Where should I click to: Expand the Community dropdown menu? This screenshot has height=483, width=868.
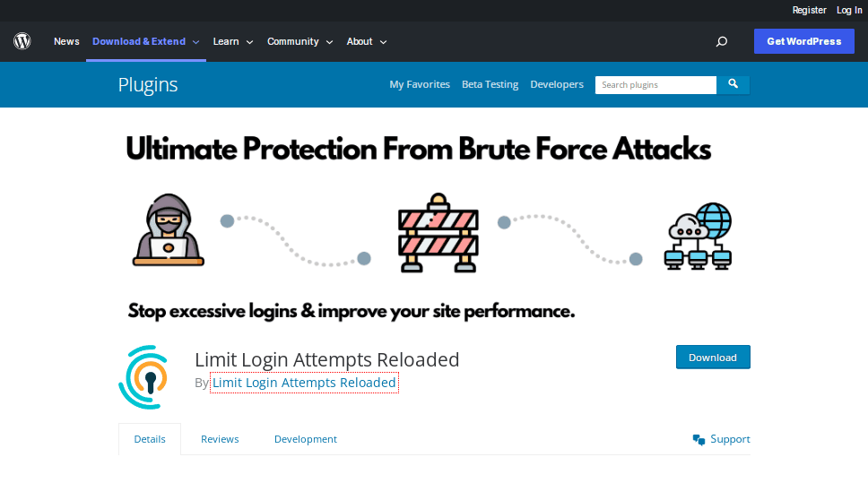click(x=300, y=41)
